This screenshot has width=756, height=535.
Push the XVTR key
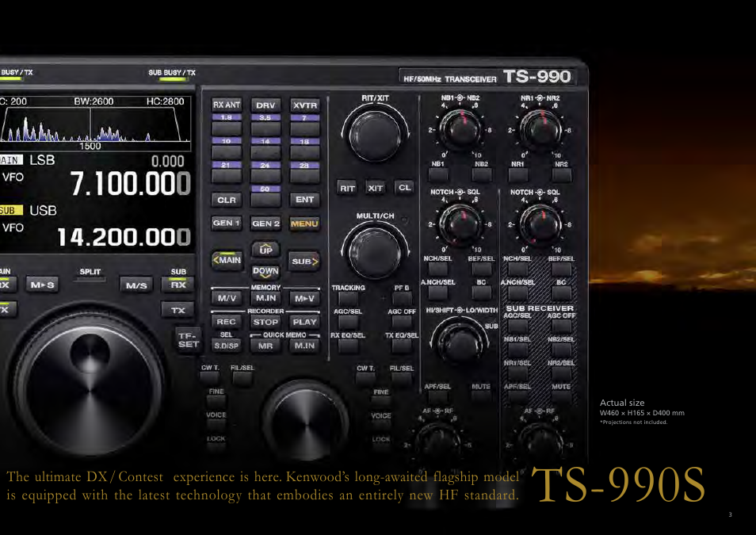(x=305, y=105)
